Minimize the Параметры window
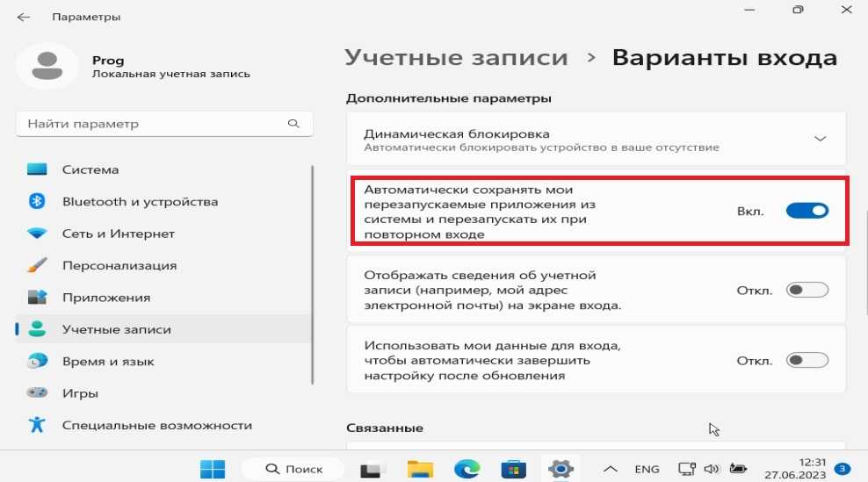Viewport: 868px width, 482px height. (749, 10)
